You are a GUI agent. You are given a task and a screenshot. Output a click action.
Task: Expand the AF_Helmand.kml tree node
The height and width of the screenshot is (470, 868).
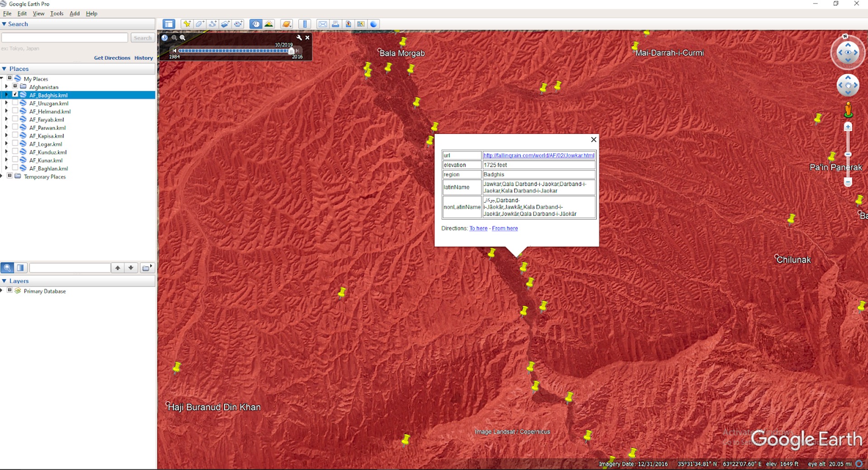[6, 111]
